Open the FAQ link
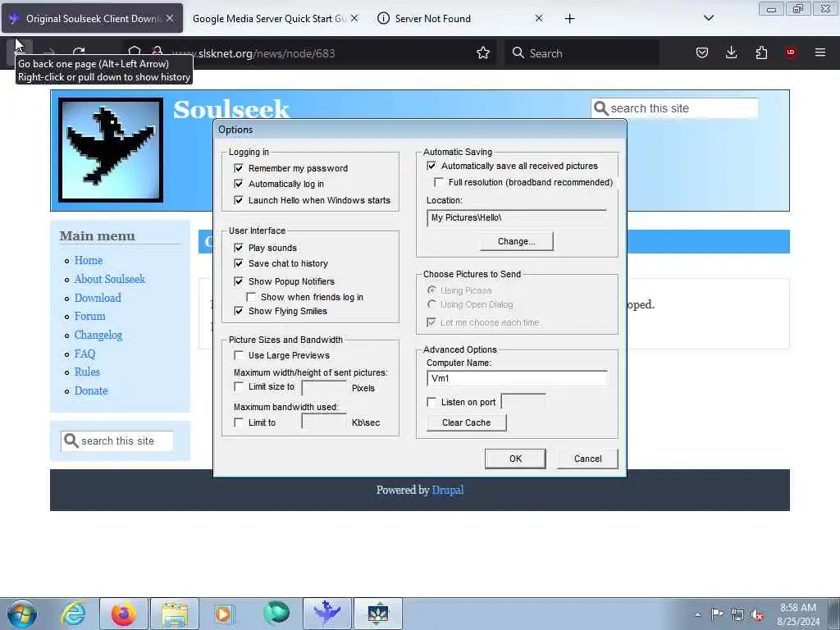 coord(84,354)
